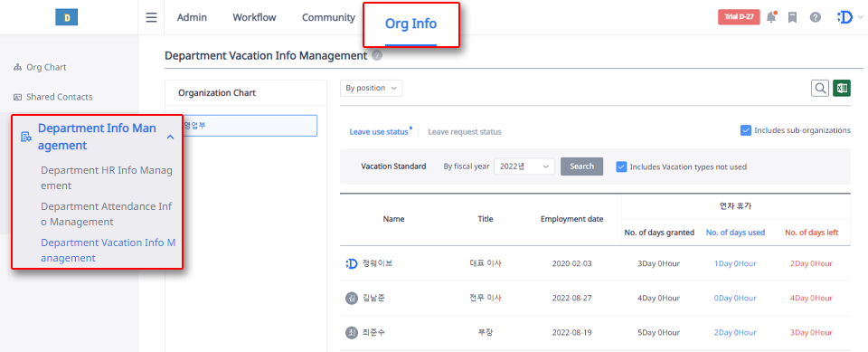868x352 pixels.
Task: Open the By position dropdown
Action: 372,88
